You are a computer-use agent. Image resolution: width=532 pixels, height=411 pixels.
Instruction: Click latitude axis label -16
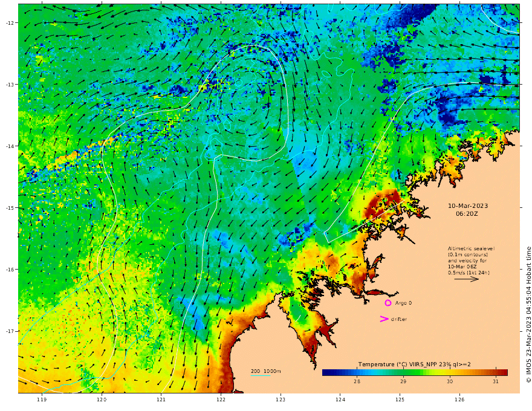coord(10,270)
